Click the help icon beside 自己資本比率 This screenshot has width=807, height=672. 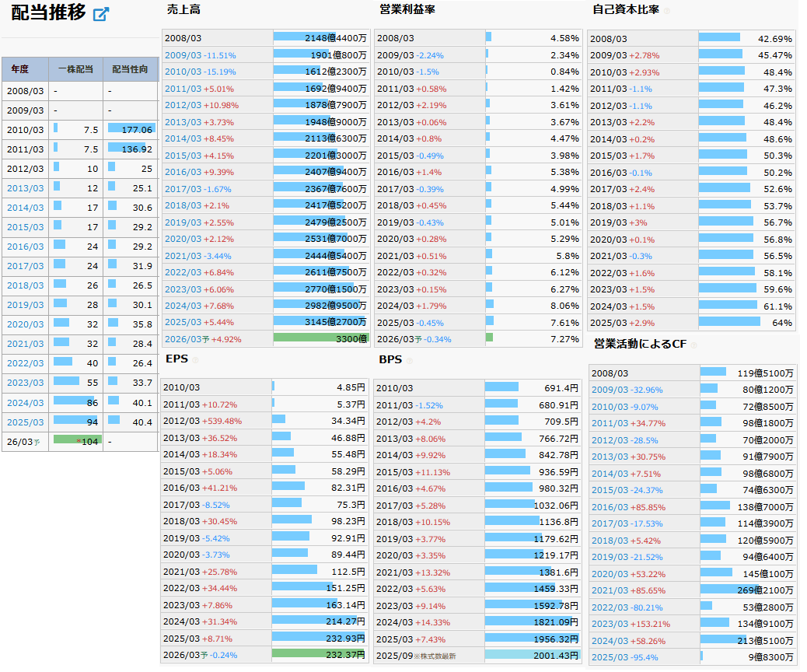point(667,11)
